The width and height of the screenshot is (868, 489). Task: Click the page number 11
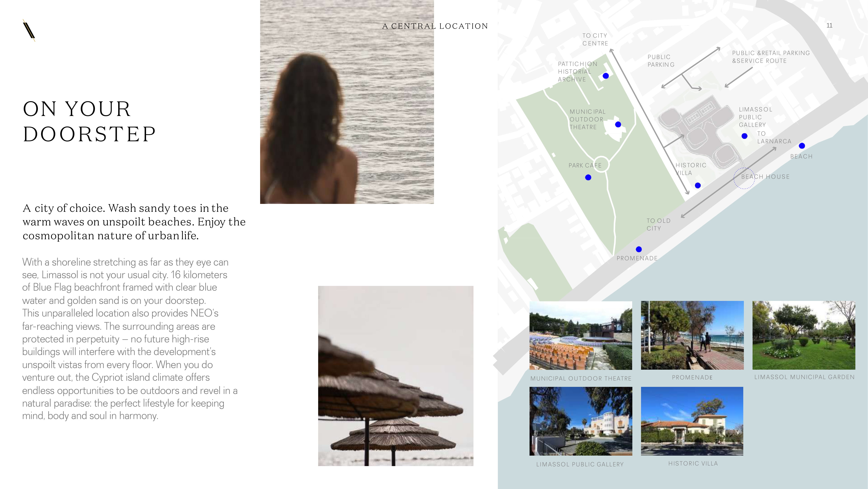click(x=829, y=25)
